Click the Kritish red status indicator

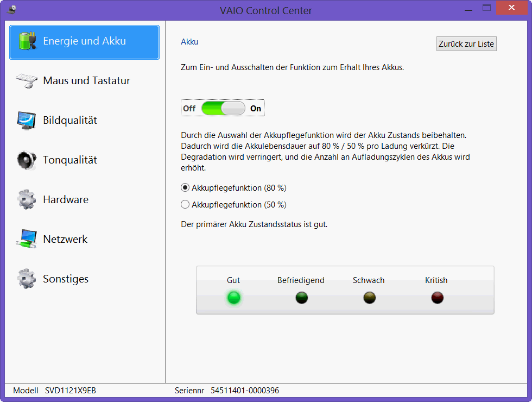[x=438, y=298]
